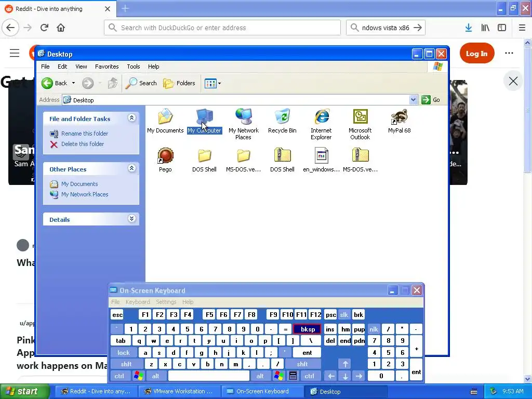532x399 pixels.
Task: Open the Start menu
Action: tap(24, 391)
